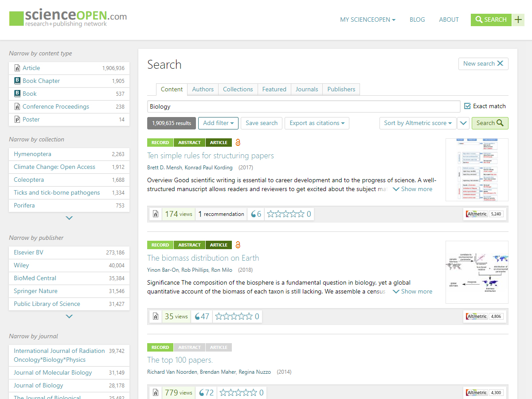Open Sort by Altmetric score dropdown
This screenshot has height=399, width=532.
tap(418, 123)
